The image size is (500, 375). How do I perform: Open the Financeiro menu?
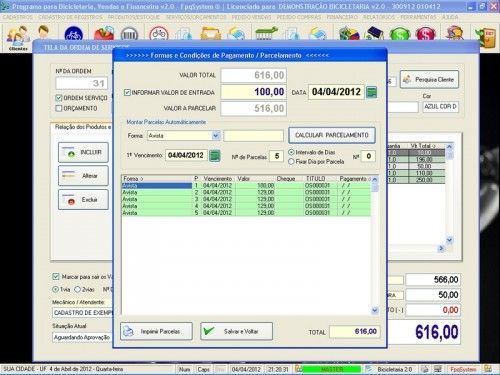(342, 17)
